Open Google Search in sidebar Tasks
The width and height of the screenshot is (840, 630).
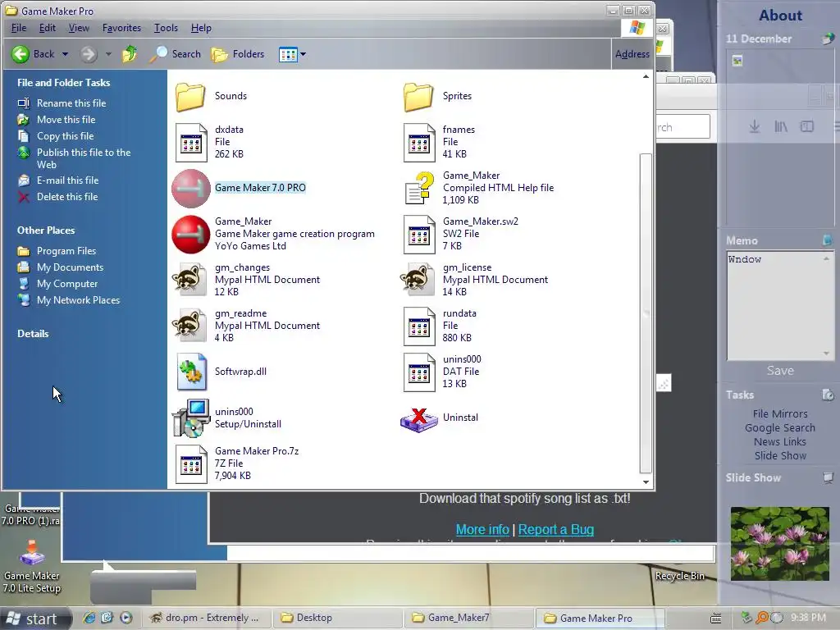pyautogui.click(x=780, y=428)
